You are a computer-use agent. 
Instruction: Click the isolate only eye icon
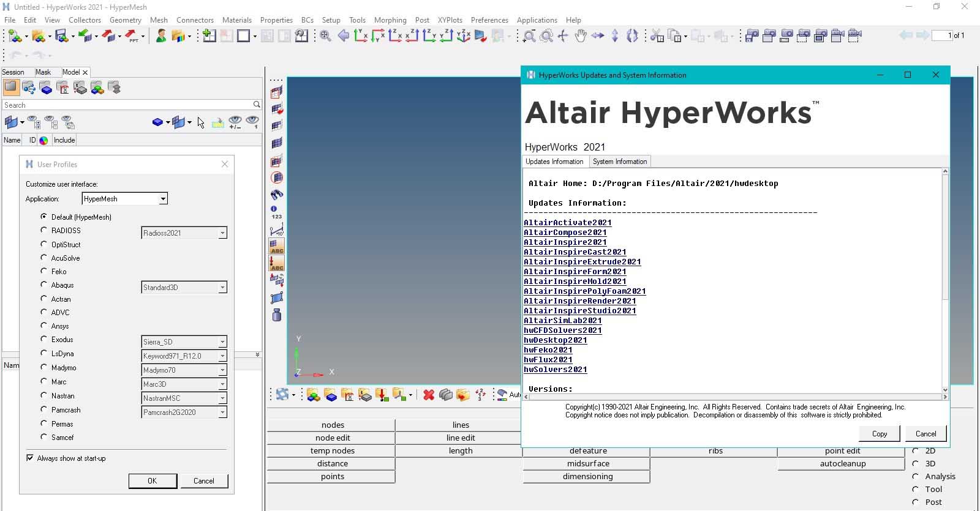pos(252,122)
